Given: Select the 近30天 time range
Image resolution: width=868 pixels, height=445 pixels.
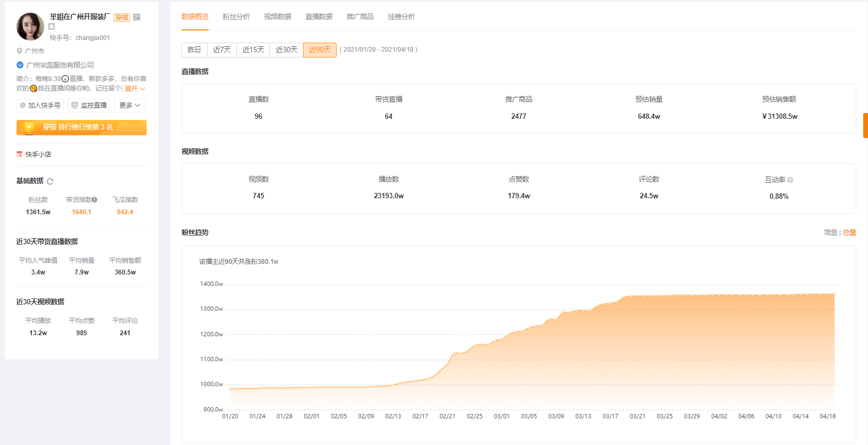Looking at the screenshot, I should click(286, 50).
